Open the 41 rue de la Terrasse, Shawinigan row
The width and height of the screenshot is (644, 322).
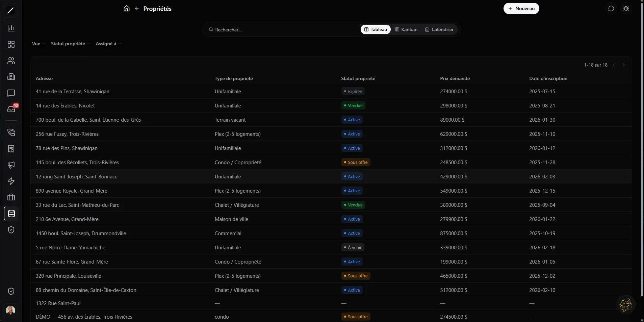click(x=331, y=91)
